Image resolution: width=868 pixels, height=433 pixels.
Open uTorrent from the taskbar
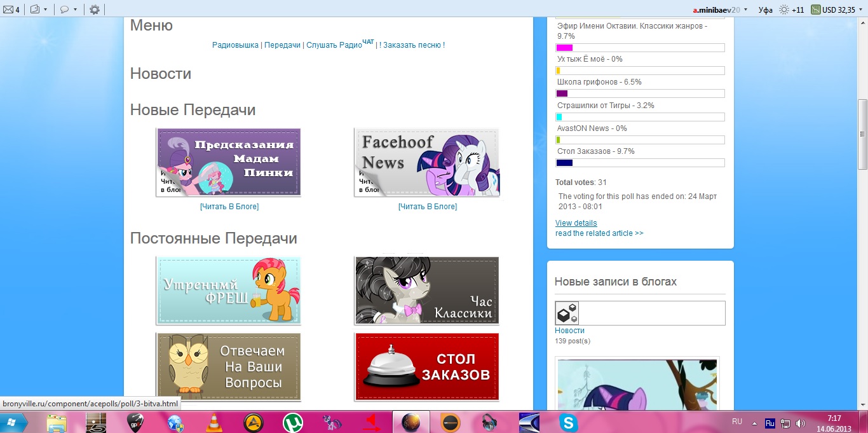tap(293, 422)
